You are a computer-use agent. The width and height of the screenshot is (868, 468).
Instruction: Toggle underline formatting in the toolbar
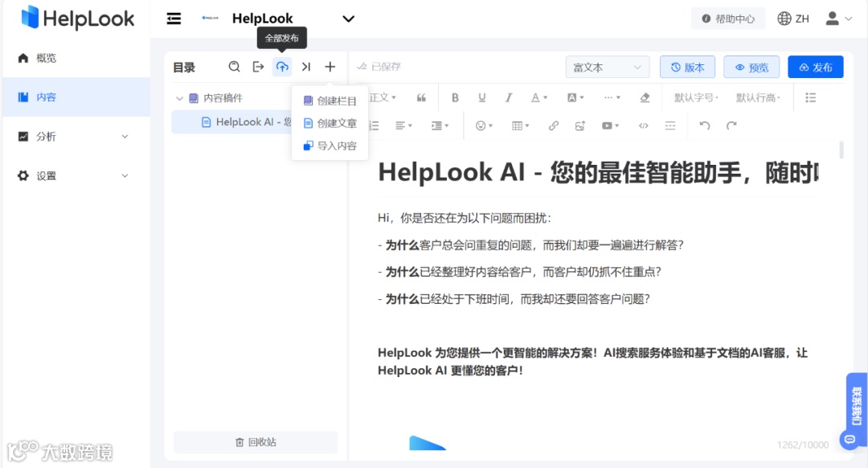click(481, 96)
